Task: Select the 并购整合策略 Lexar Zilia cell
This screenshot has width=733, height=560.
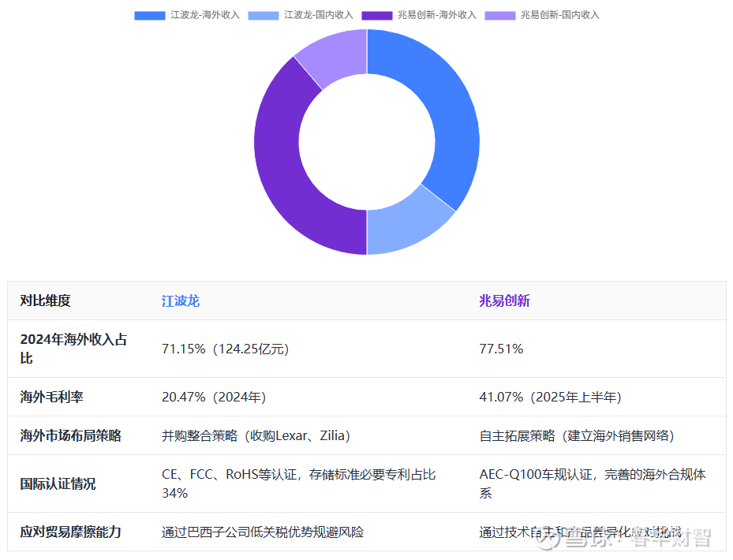Action: pyautogui.click(x=256, y=435)
